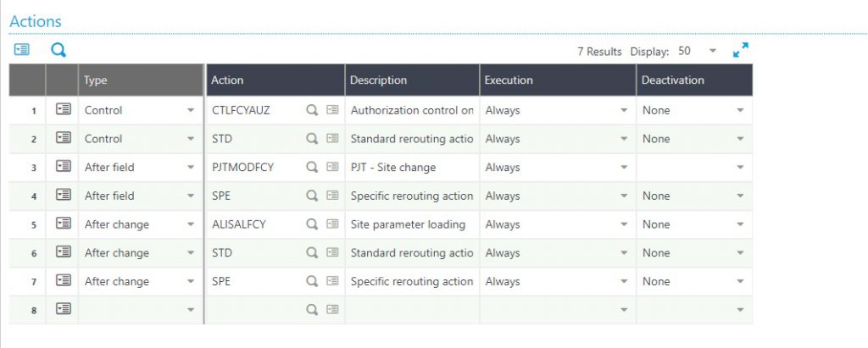Expand the Type dropdown for row 3 After field
This screenshot has width=868, height=348.
(x=191, y=167)
